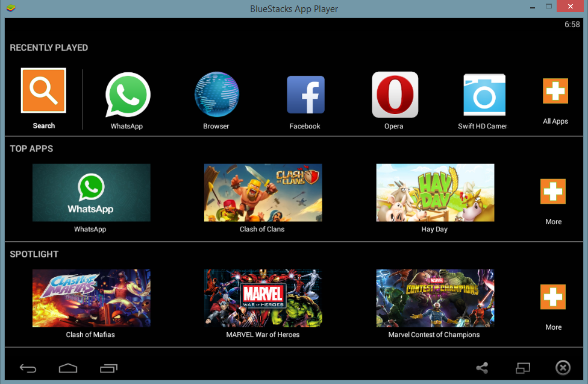
Task: Show More in Spotlight section
Action: click(x=553, y=297)
